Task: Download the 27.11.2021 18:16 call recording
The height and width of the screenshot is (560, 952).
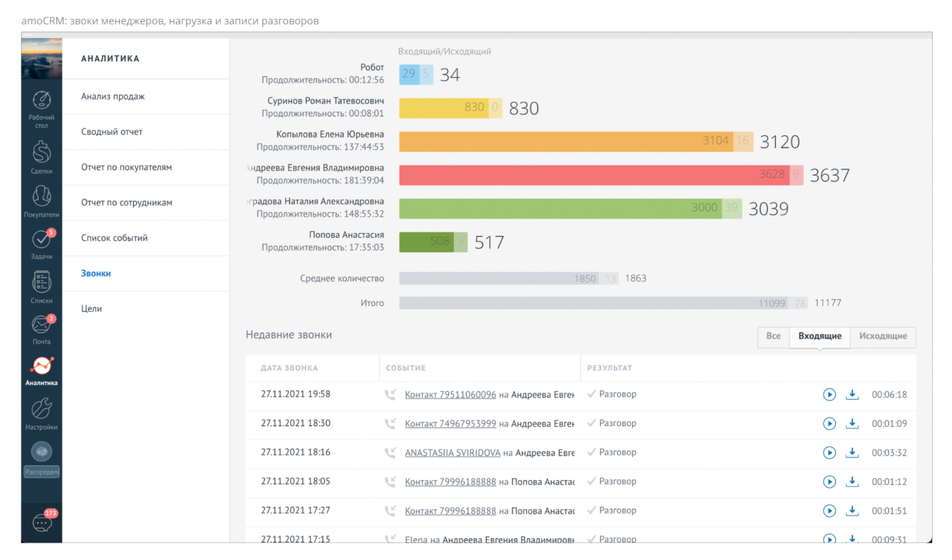Action: [852, 452]
